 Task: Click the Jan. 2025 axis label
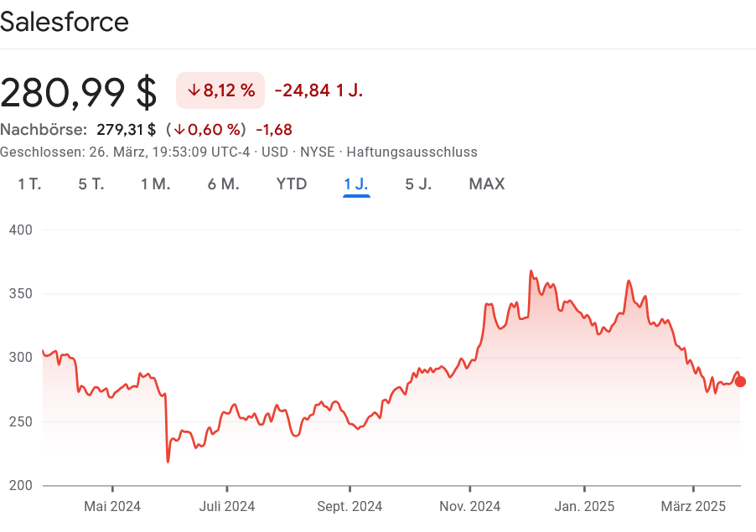(x=584, y=506)
